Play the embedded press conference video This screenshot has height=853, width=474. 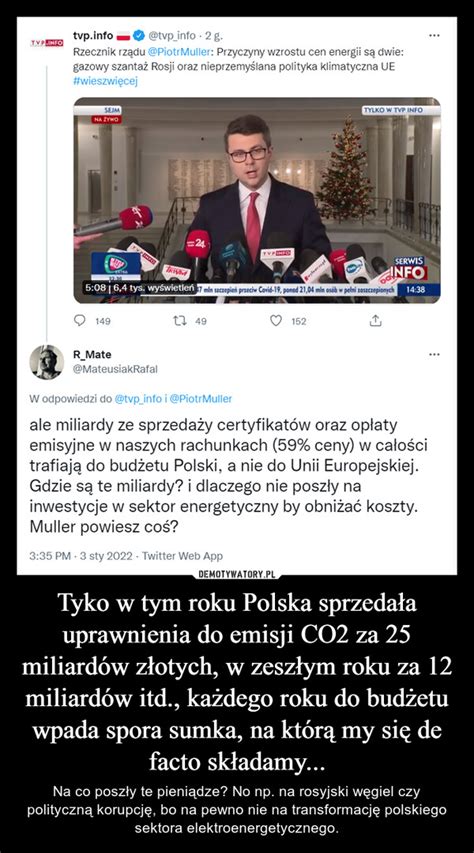[x=257, y=200]
